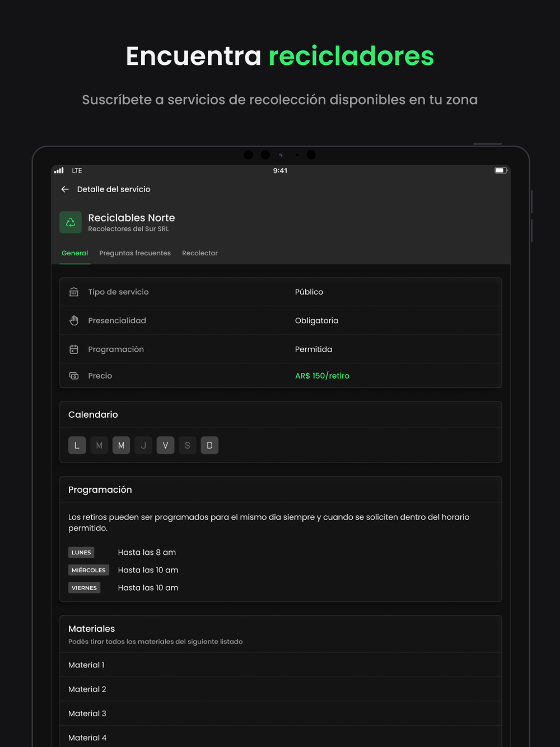The height and width of the screenshot is (747, 560).
Task: Toggle the J (jueves) day chip
Action: tap(143, 445)
